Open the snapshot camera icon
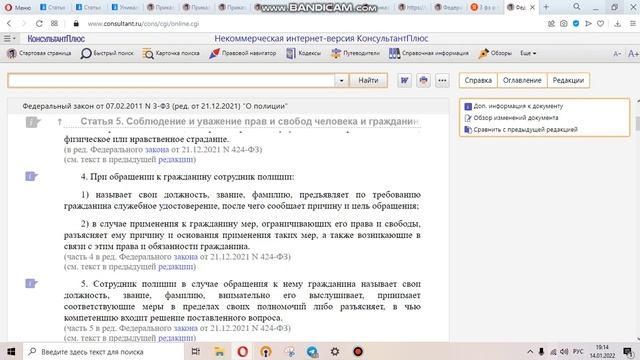 [564, 24]
